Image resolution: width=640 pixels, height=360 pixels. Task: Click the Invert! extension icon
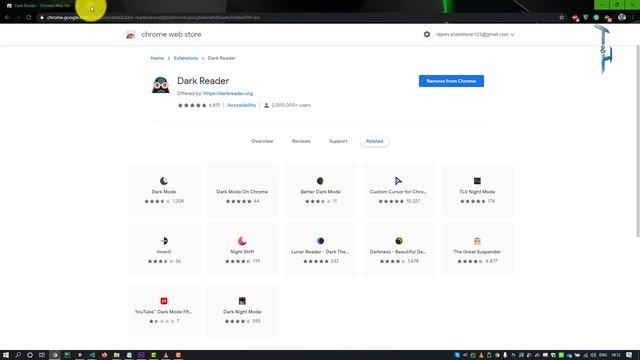[164, 241]
